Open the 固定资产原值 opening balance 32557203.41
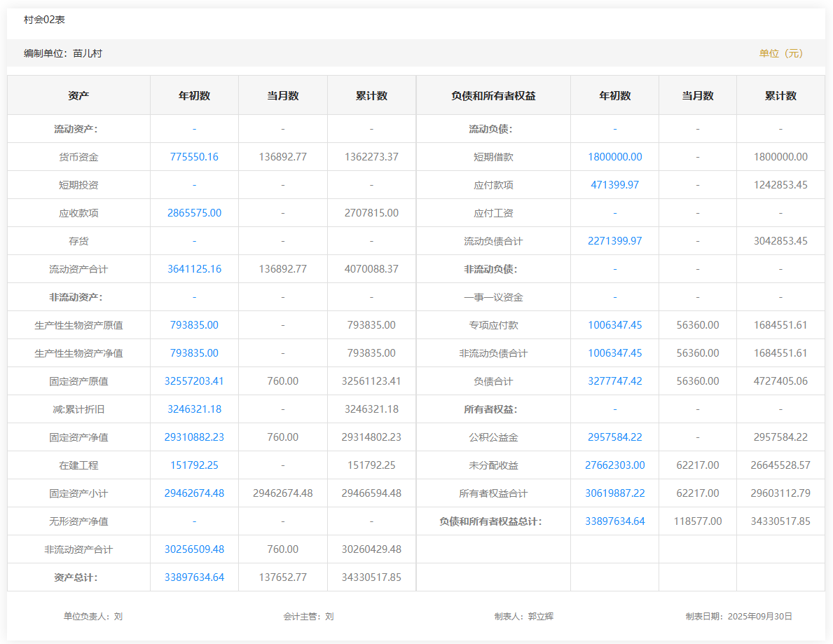This screenshot has width=833, height=644. coord(194,381)
